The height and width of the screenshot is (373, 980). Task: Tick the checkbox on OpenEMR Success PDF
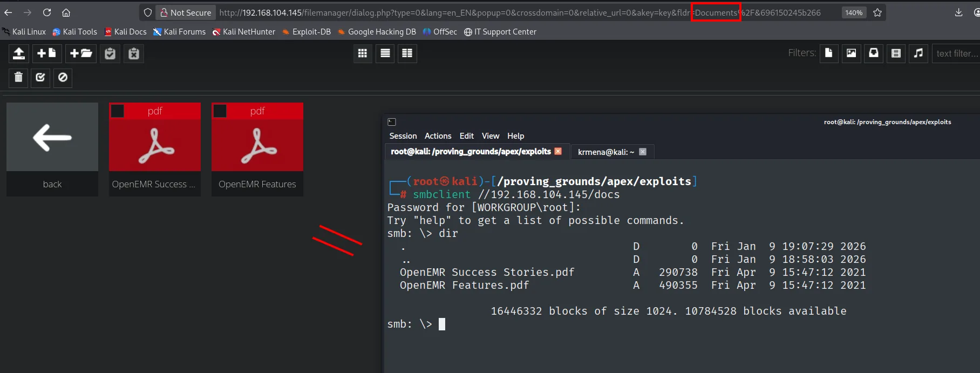point(117,111)
